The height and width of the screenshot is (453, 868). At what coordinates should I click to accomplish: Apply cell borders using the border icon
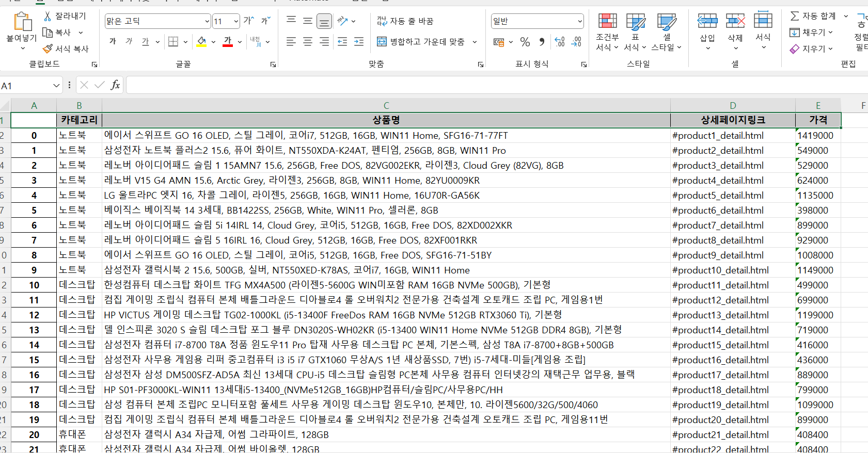(x=173, y=42)
